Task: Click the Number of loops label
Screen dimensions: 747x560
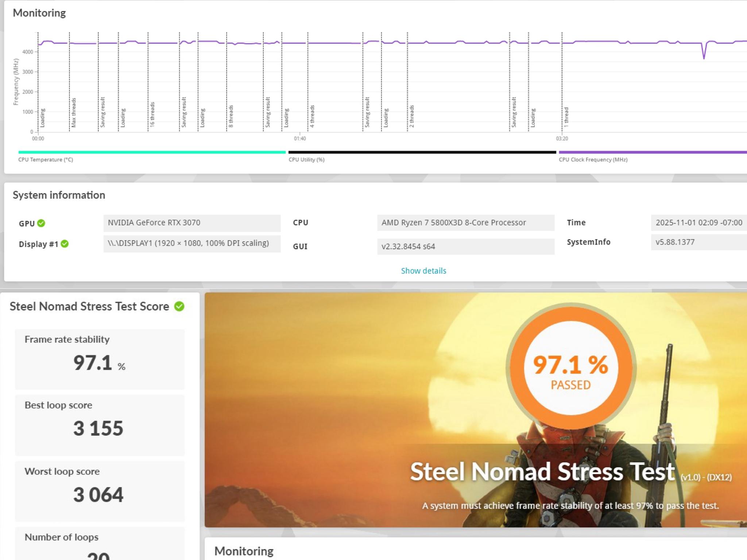Action: pyautogui.click(x=62, y=537)
